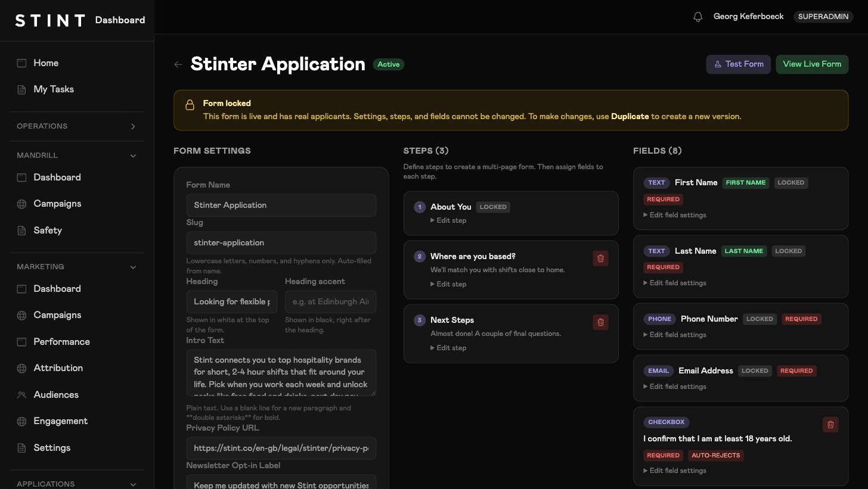The width and height of the screenshot is (868, 489).
Task: Expand Edit step under Where are you based?
Action: [448, 284]
